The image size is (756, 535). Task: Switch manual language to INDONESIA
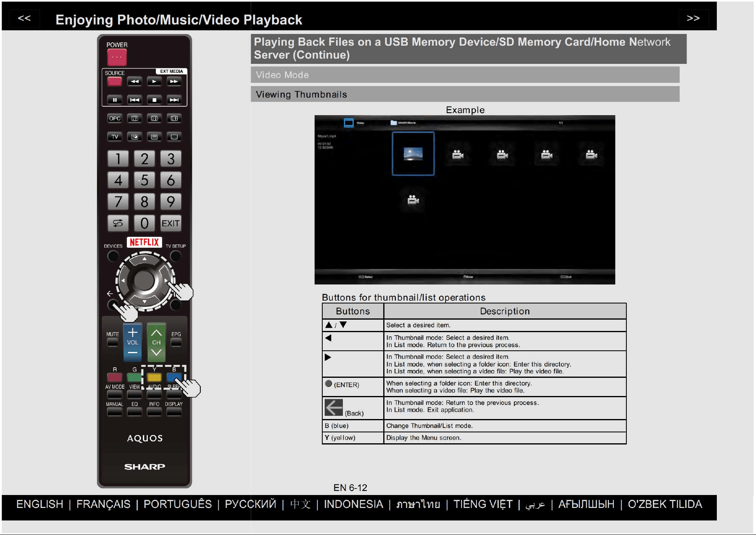pos(353,504)
